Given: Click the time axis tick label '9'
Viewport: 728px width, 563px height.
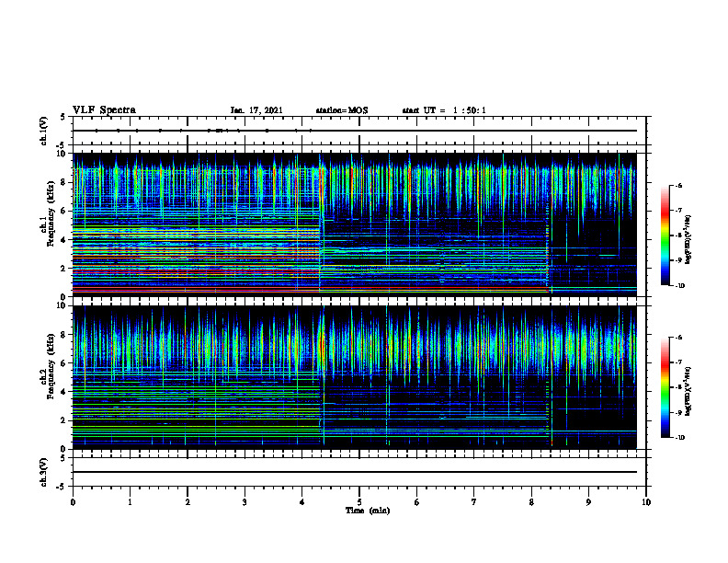Looking at the screenshot, I should 588,502.
